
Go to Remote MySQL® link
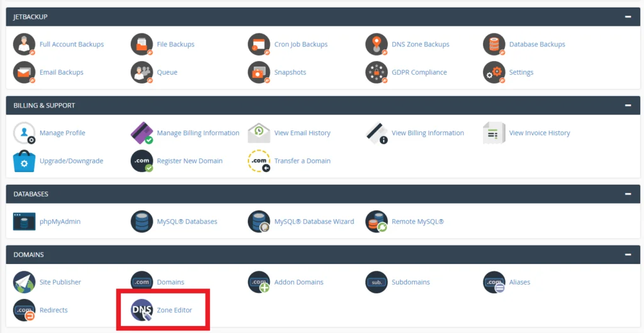[x=418, y=221]
